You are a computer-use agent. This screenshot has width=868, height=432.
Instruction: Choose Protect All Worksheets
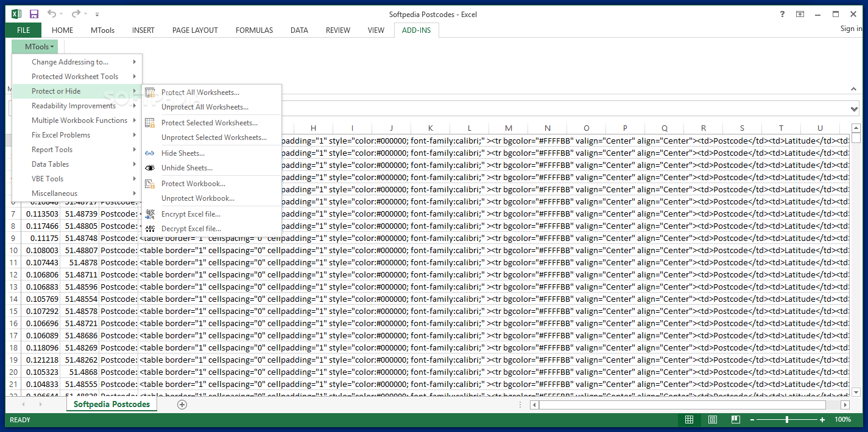pyautogui.click(x=212, y=92)
